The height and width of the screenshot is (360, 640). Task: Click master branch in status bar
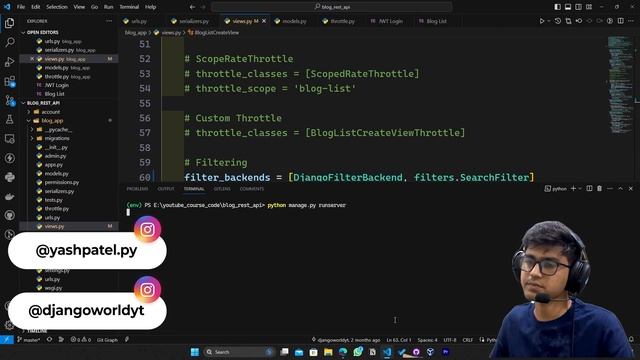click(29, 340)
